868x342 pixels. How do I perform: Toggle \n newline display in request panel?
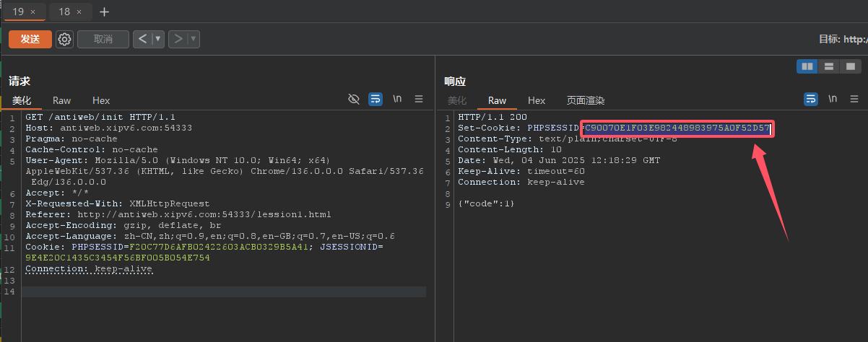click(397, 99)
